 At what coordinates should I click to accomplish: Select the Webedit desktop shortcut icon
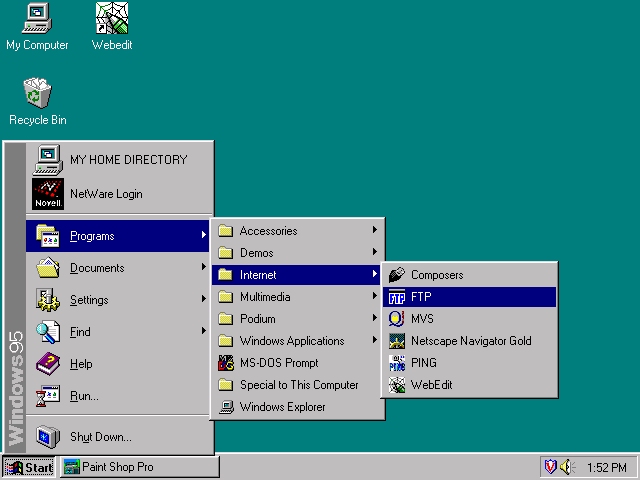tap(112, 18)
